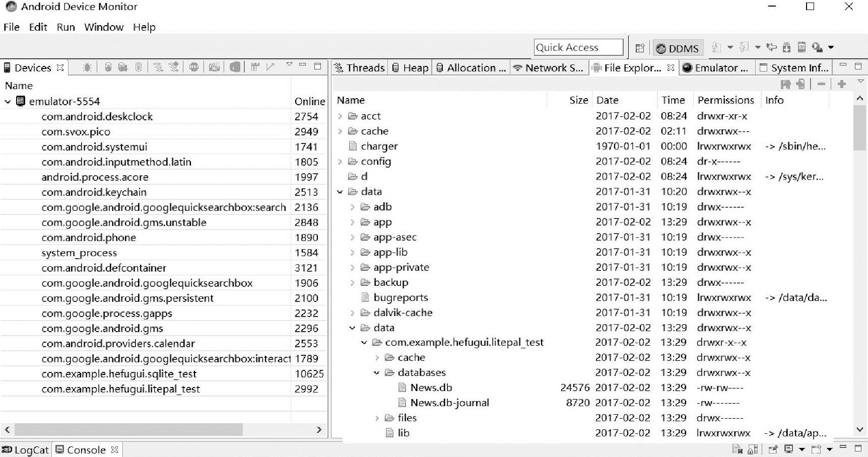The height and width of the screenshot is (457, 868).
Task: Click the Update Threads icon in Devices
Action: pyautogui.click(x=158, y=67)
